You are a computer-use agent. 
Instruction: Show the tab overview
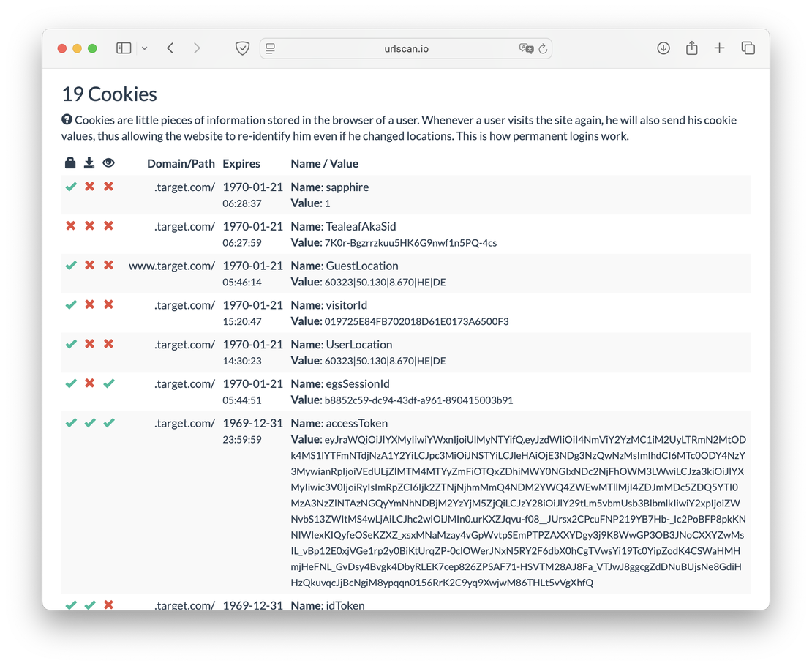pos(748,48)
